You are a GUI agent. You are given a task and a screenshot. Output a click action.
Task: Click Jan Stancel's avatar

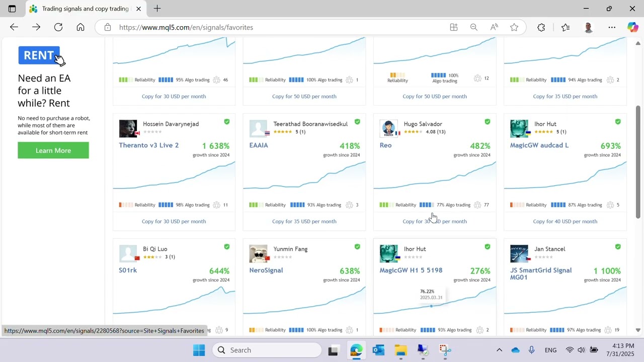pos(519,253)
